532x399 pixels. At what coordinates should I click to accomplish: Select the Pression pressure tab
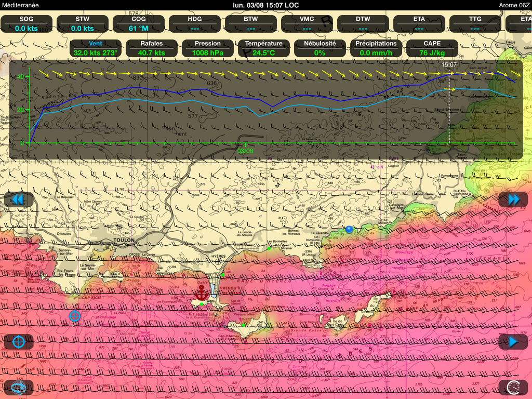click(x=208, y=48)
